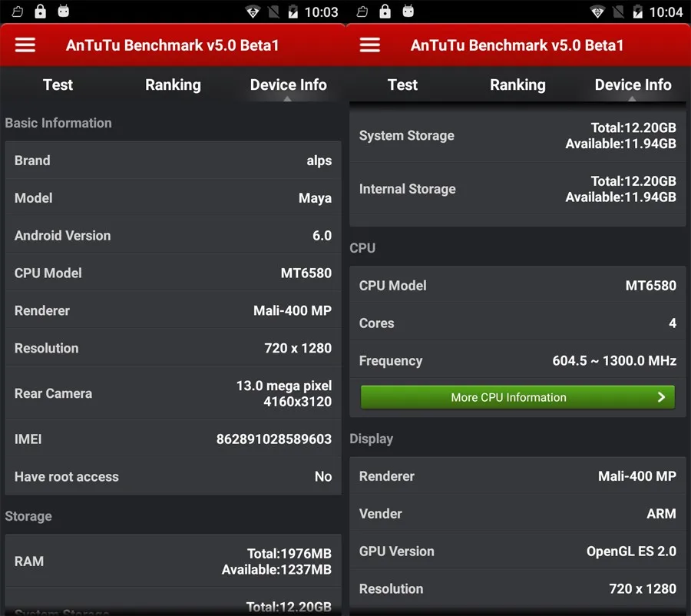Open hamburger menu in right screenshot
This screenshot has height=616, width=691.
[x=370, y=45]
